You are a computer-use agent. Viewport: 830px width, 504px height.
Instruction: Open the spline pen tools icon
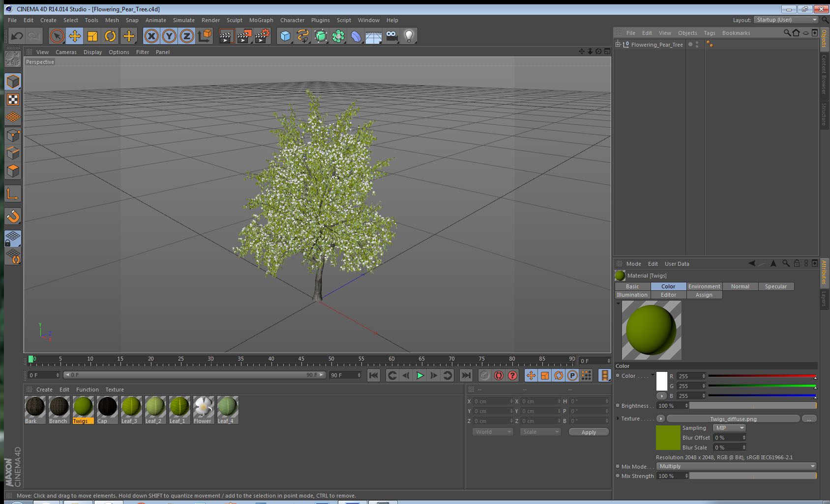pos(303,36)
